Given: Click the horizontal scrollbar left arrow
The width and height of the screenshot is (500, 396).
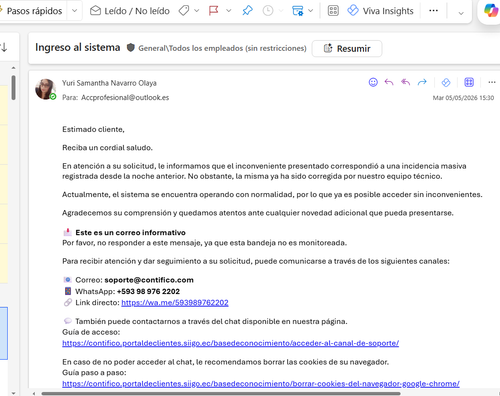Looking at the screenshot, I should [34, 394].
